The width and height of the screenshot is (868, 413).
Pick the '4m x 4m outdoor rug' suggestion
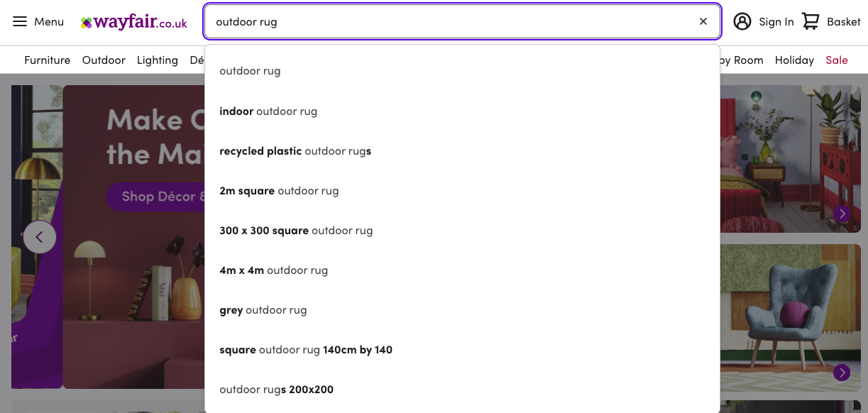coord(273,270)
